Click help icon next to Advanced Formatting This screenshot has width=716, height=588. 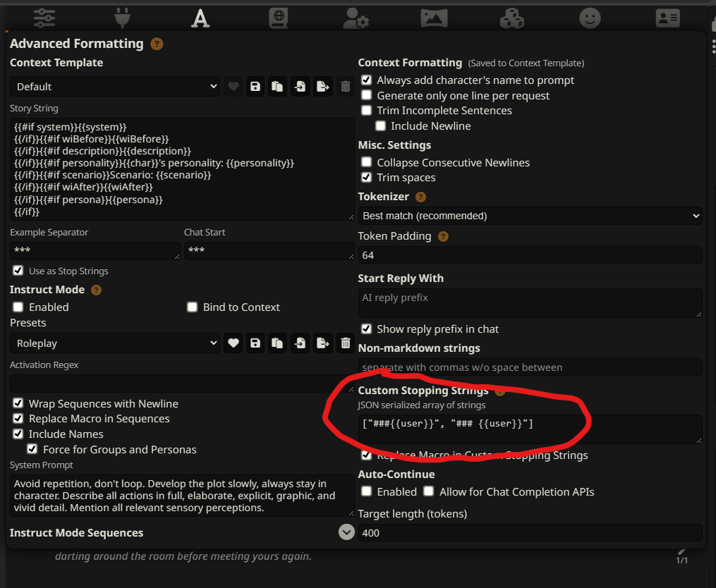[x=157, y=44]
